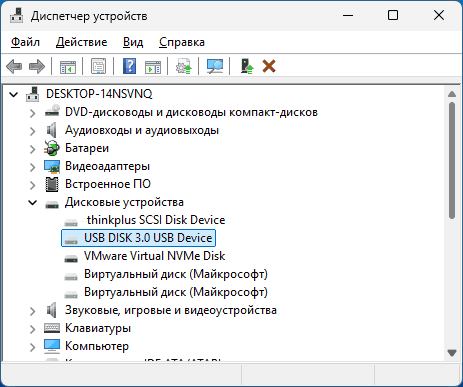This screenshot has height=387, width=463.
Task: Click the disk icon beside Дисковые устройства
Action: click(52, 204)
